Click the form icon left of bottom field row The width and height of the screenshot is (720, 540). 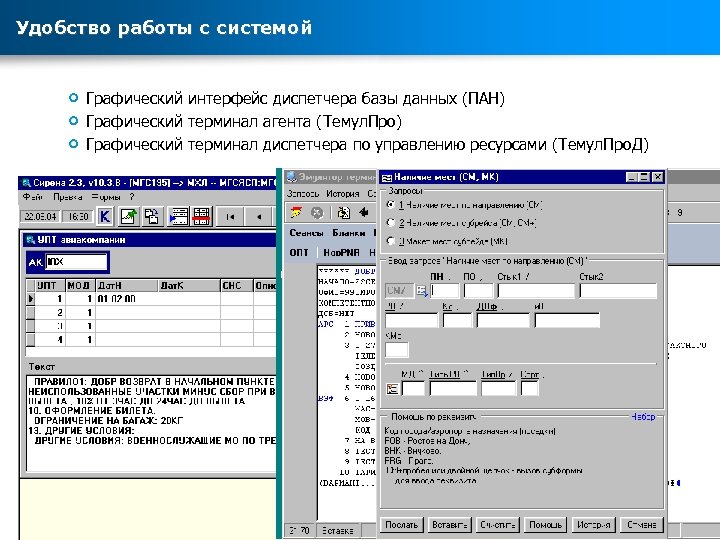coord(392,388)
